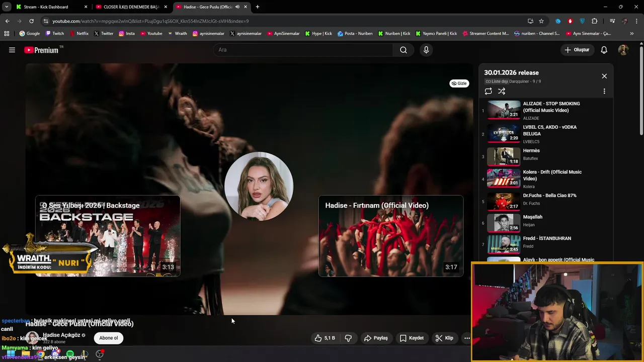Start voice search with microphone icon
644x362 pixels.
point(426,50)
